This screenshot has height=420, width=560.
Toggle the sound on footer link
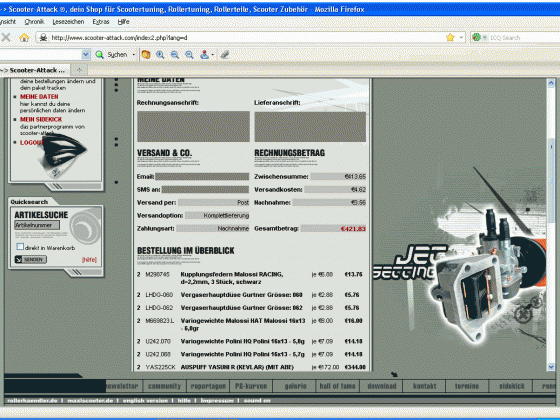(x=257, y=401)
